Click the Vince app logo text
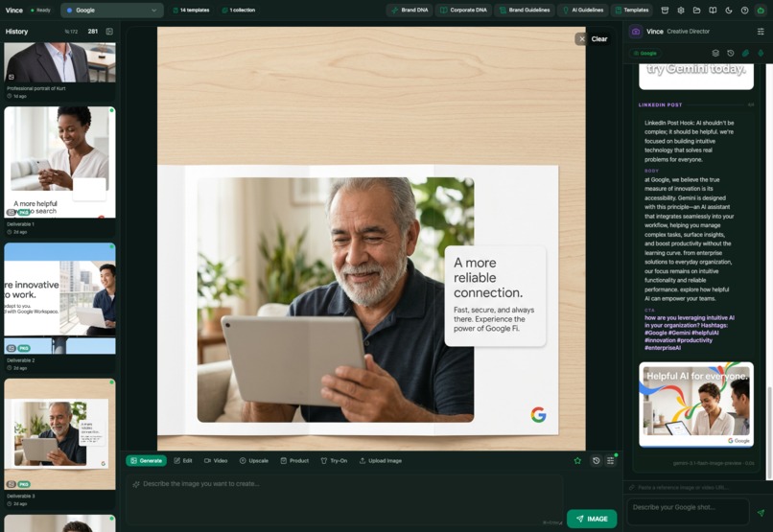The height and width of the screenshot is (532, 773). [x=13, y=10]
